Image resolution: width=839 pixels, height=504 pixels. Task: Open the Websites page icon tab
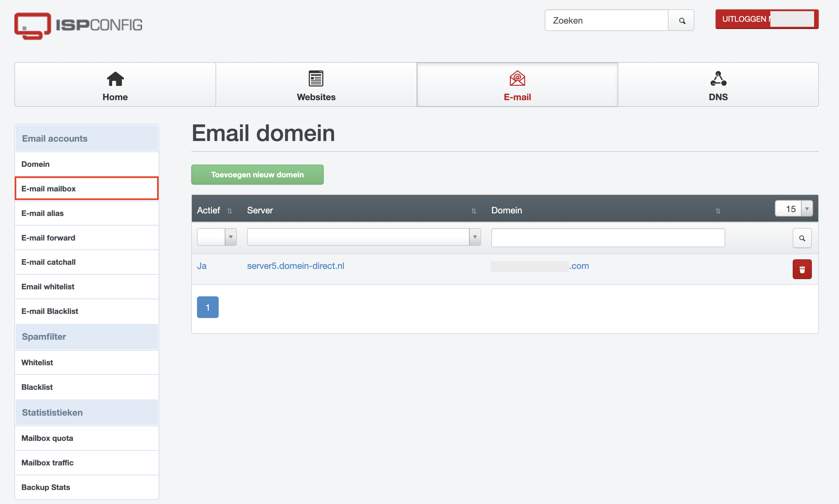pyautogui.click(x=316, y=79)
